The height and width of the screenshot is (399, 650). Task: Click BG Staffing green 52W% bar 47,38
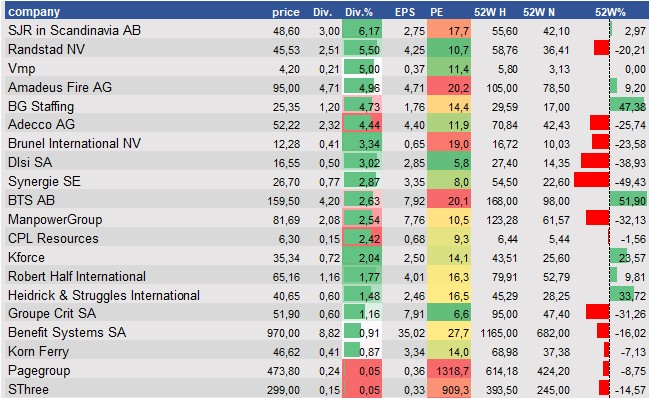pos(627,105)
